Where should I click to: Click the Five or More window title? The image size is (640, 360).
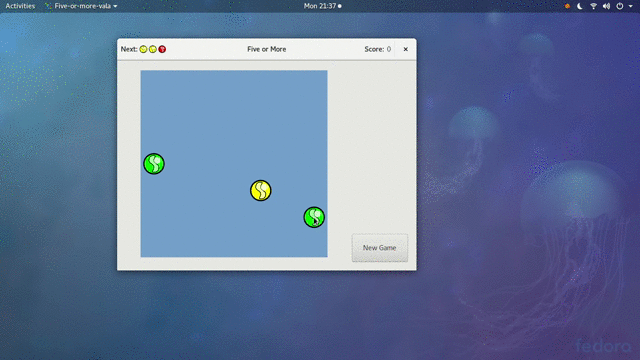tap(267, 49)
